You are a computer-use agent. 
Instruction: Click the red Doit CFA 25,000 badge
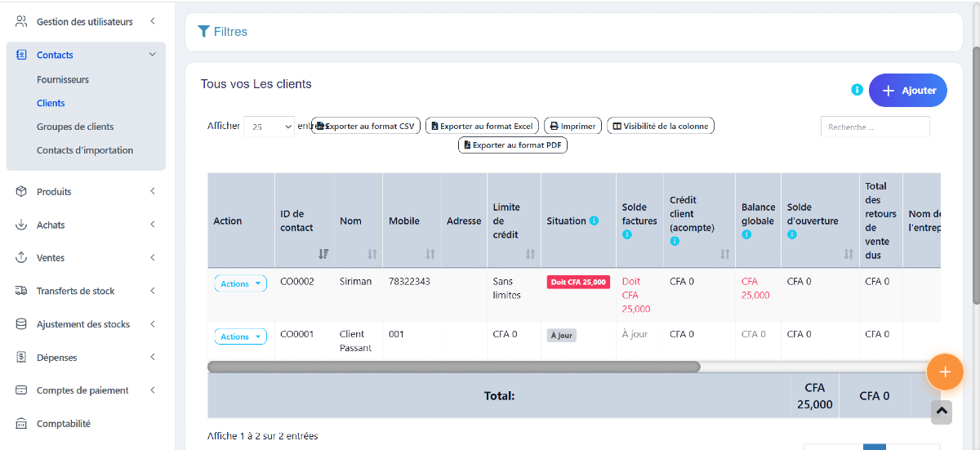pos(579,282)
